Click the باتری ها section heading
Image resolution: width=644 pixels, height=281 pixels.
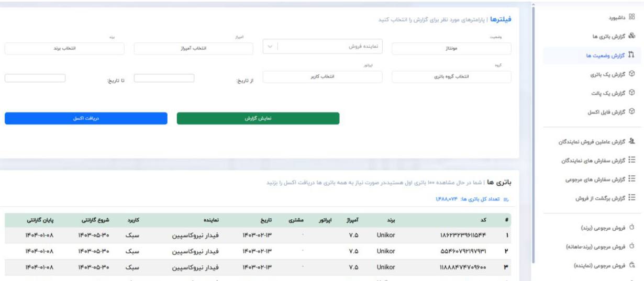click(x=499, y=183)
